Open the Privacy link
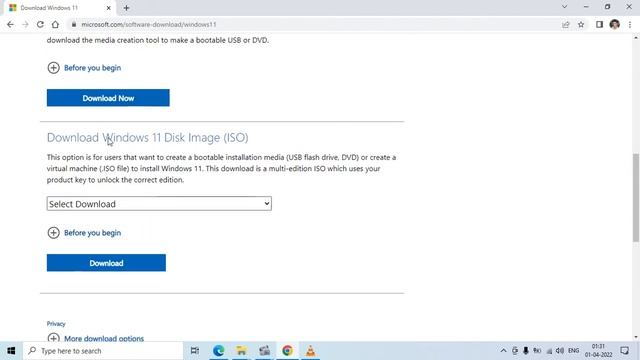The height and width of the screenshot is (360, 640). [x=56, y=324]
